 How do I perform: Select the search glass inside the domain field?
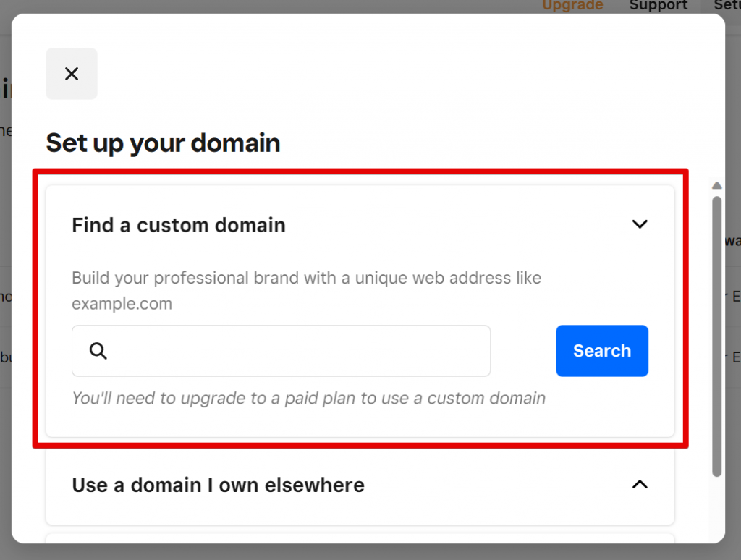pos(97,350)
